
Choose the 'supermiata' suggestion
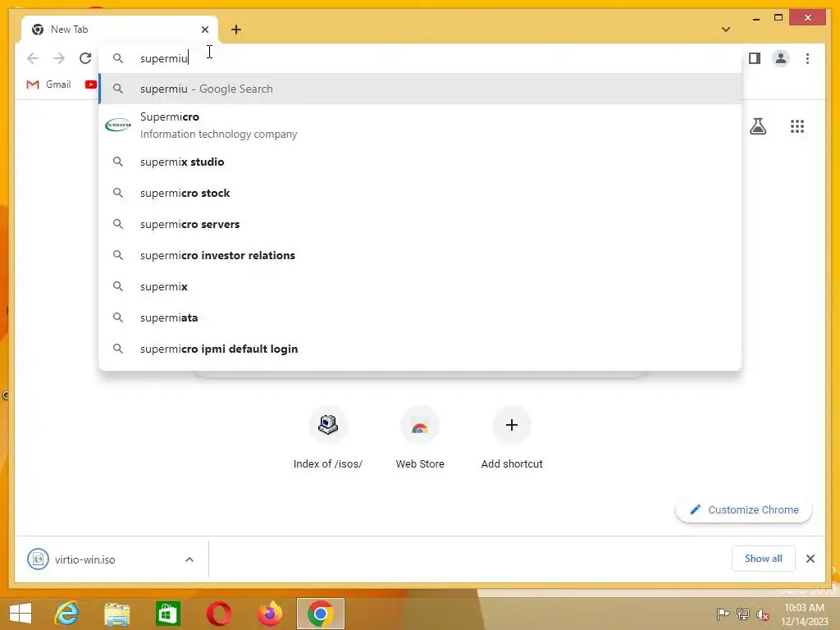(421, 317)
